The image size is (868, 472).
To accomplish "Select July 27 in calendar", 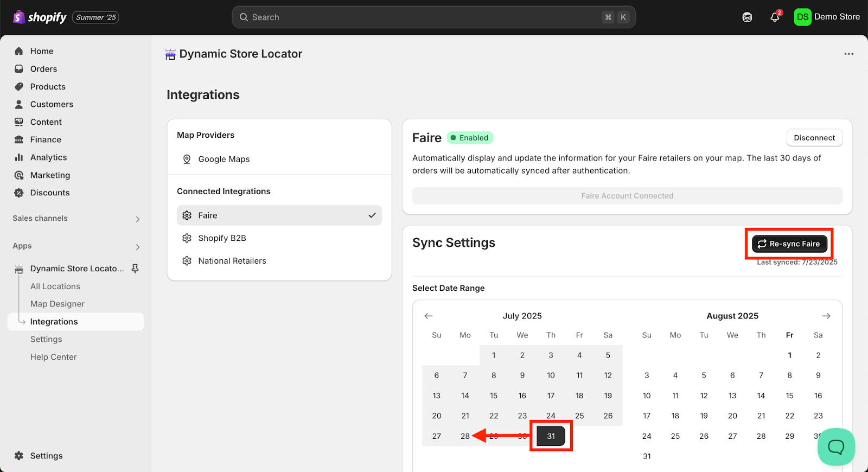I will [437, 436].
